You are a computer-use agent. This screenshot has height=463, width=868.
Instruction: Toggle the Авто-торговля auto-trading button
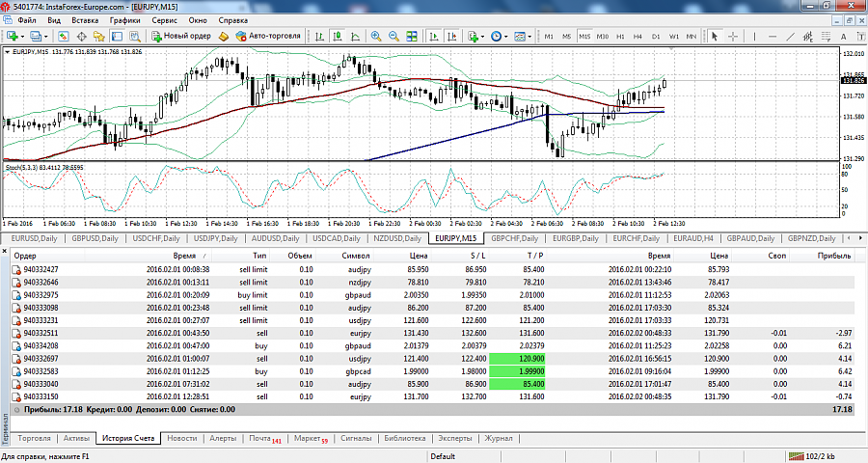pyautogui.click(x=268, y=36)
